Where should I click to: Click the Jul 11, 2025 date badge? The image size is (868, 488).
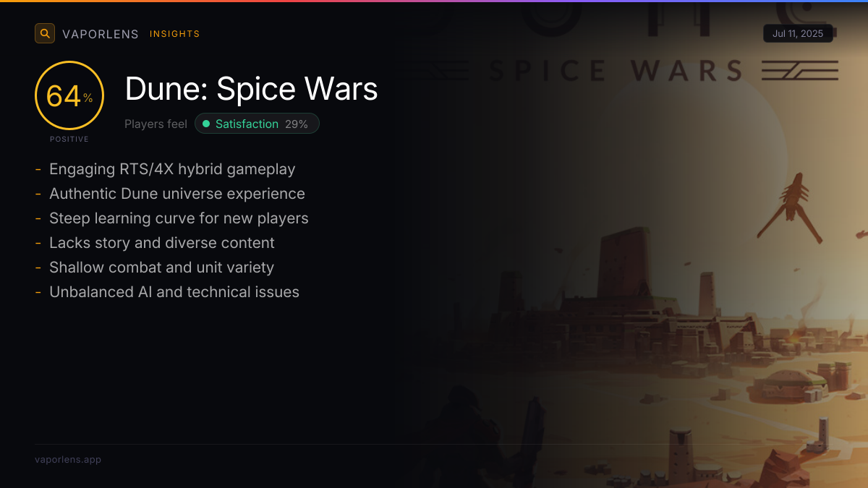[x=799, y=33]
